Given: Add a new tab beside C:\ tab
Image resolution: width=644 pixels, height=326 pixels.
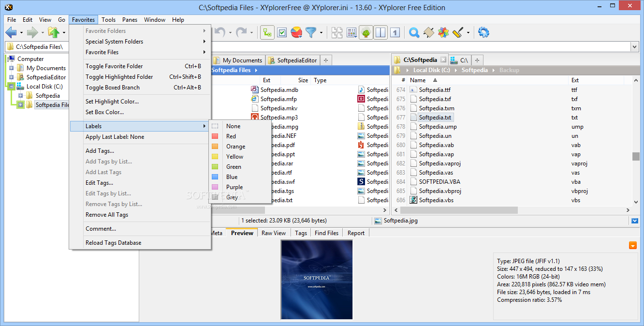Looking at the screenshot, I should pos(477,60).
